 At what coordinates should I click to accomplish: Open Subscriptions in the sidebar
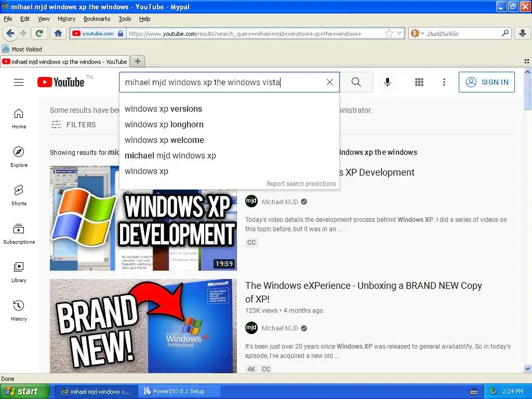point(19,234)
